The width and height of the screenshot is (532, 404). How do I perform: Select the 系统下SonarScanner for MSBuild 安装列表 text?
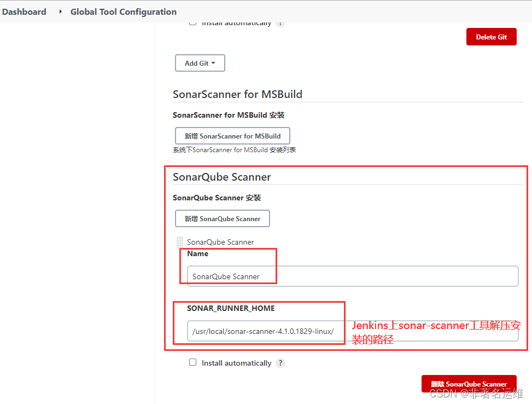(x=235, y=150)
